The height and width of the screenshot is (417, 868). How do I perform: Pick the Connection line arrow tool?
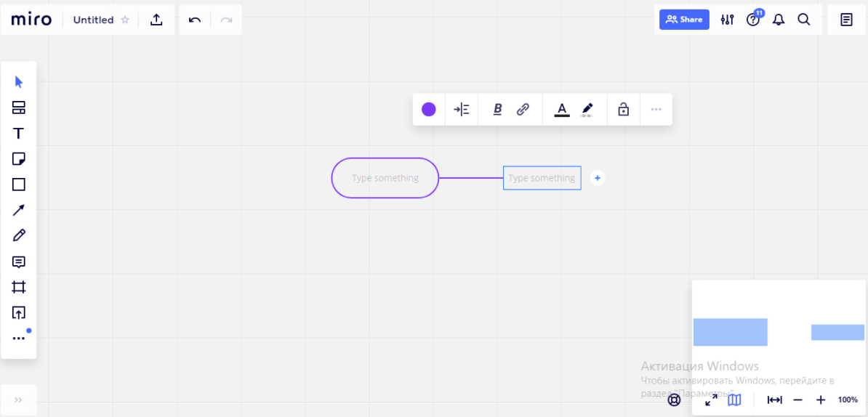click(x=19, y=210)
